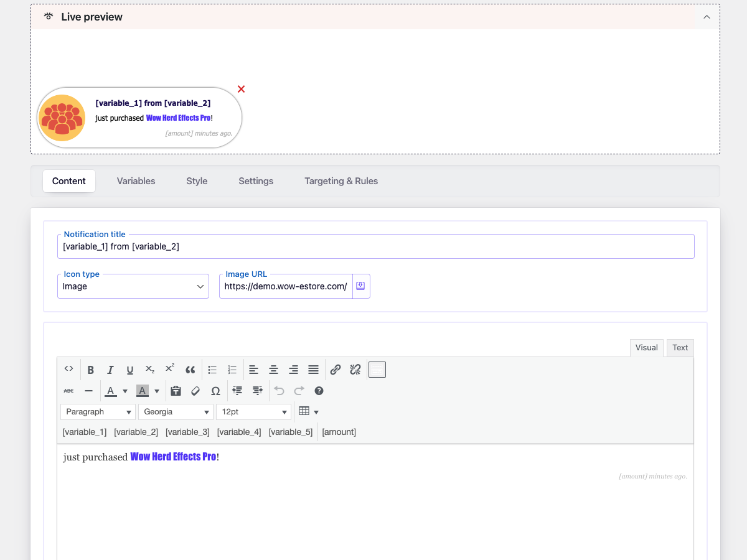The height and width of the screenshot is (560, 747).
Task: Click the special character omega icon
Action: [x=215, y=391]
